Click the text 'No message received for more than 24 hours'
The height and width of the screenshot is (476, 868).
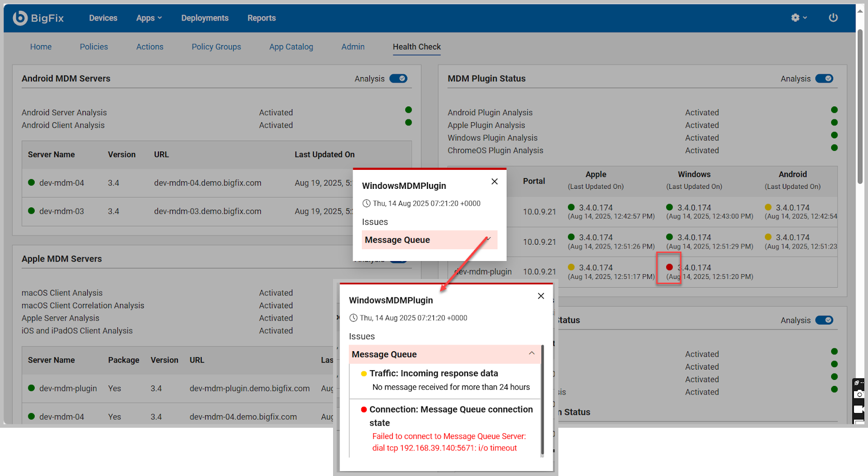click(451, 387)
